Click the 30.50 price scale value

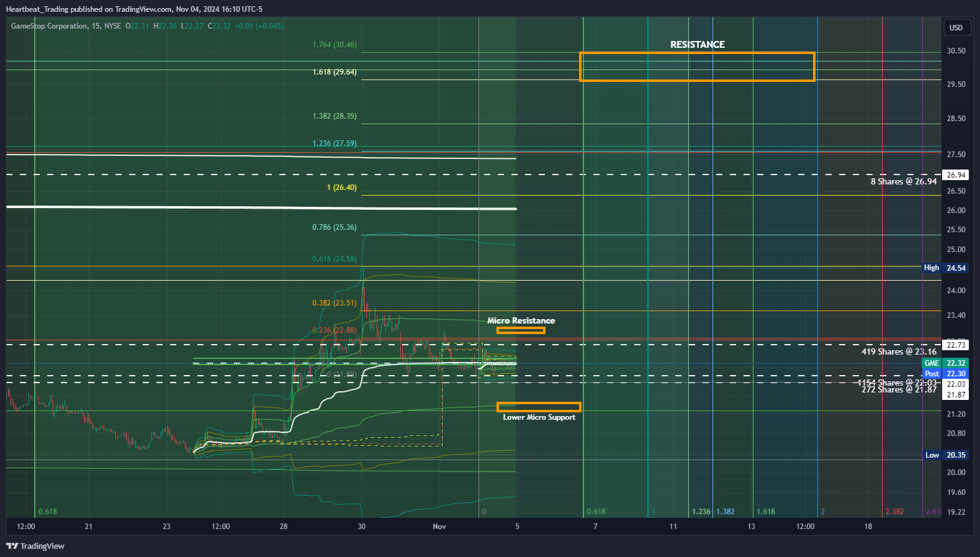click(x=956, y=51)
